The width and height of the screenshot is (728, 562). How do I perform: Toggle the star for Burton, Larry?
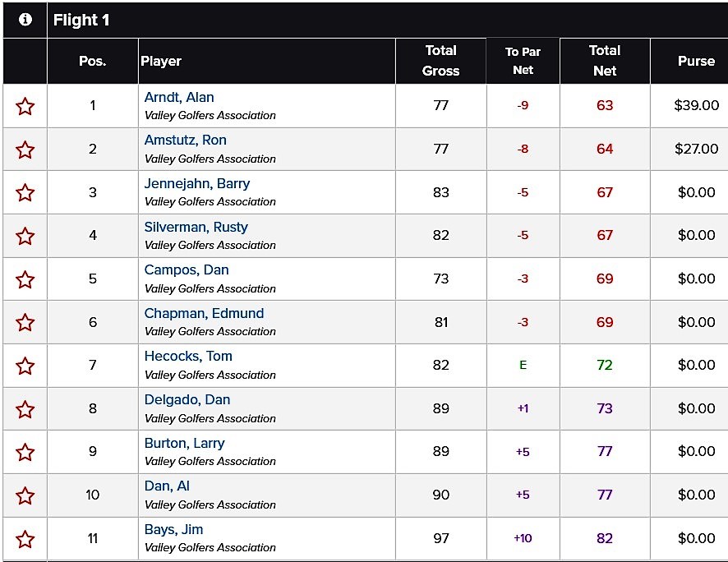pyautogui.click(x=25, y=453)
